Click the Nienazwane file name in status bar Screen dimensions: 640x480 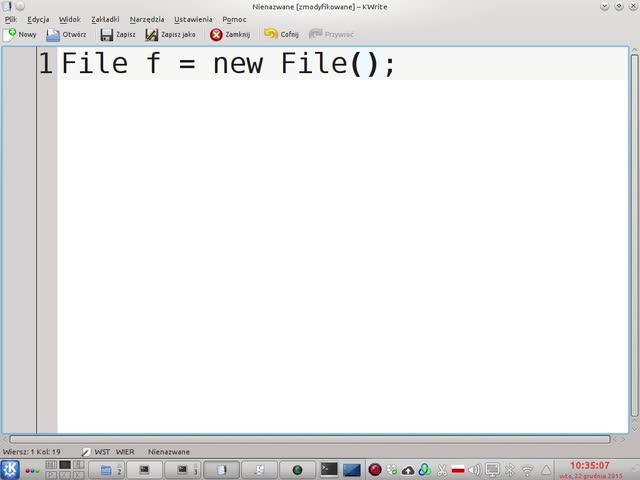click(169, 452)
